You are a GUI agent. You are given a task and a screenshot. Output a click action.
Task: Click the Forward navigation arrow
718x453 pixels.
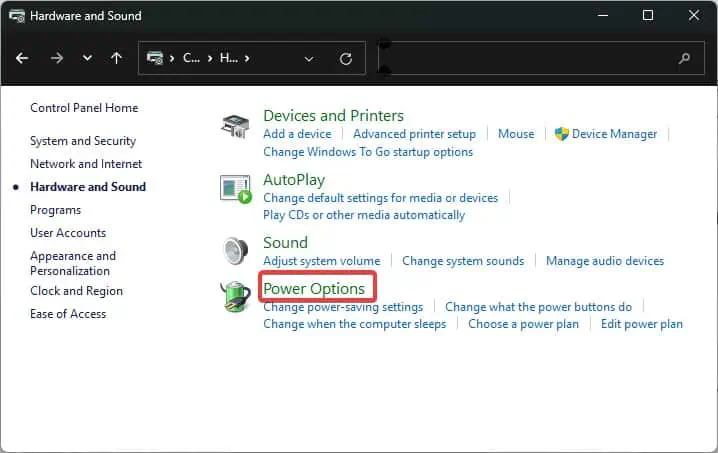[57, 58]
